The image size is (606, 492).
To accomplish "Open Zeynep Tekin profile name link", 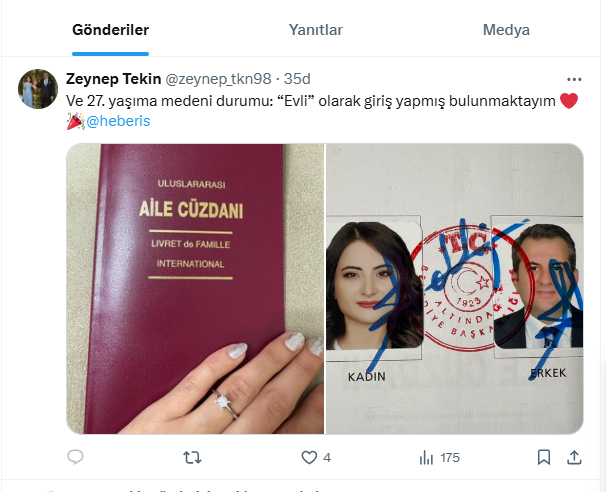I will pos(114,79).
